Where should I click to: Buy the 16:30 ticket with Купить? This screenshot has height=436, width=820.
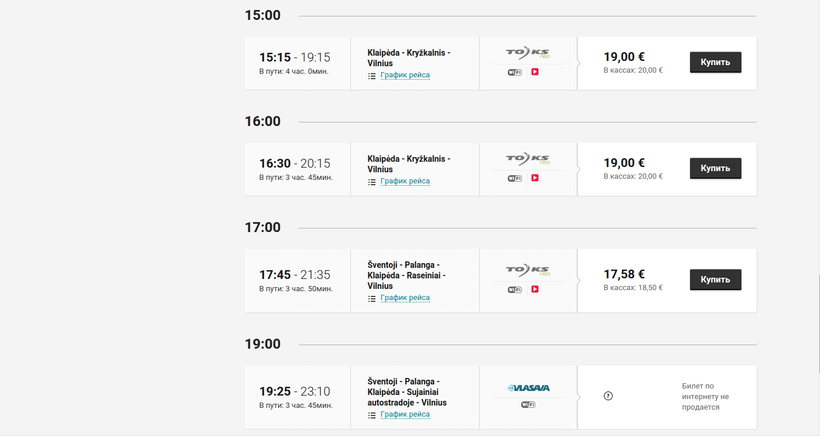(715, 168)
